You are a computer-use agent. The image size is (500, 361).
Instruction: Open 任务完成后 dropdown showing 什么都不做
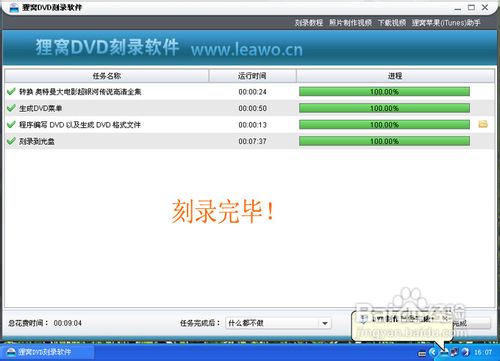(x=278, y=323)
